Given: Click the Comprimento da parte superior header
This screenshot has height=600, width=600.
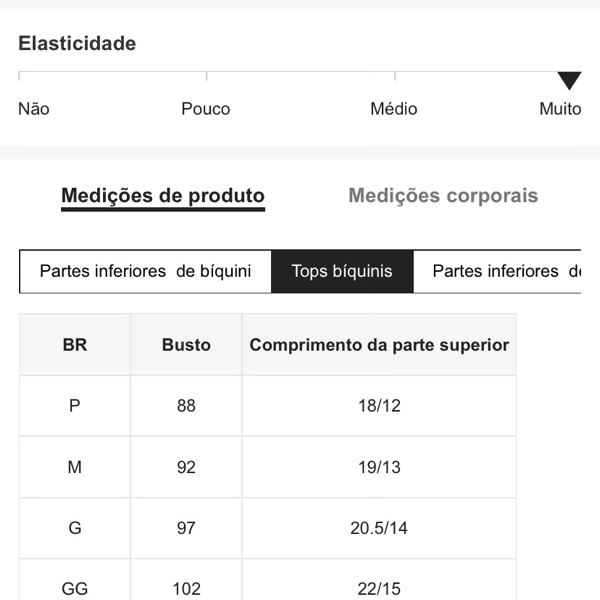Looking at the screenshot, I should point(379,345).
